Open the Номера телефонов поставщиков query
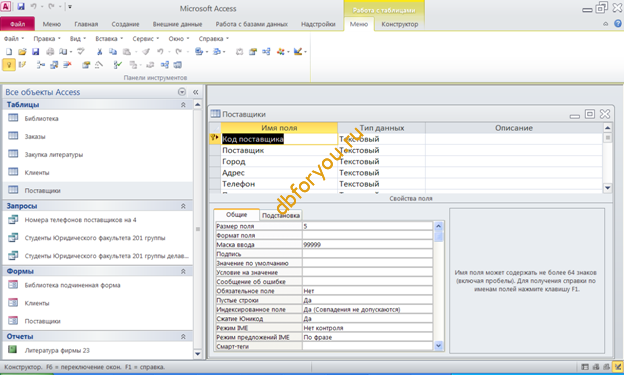This screenshot has width=624, height=375. [x=80, y=219]
